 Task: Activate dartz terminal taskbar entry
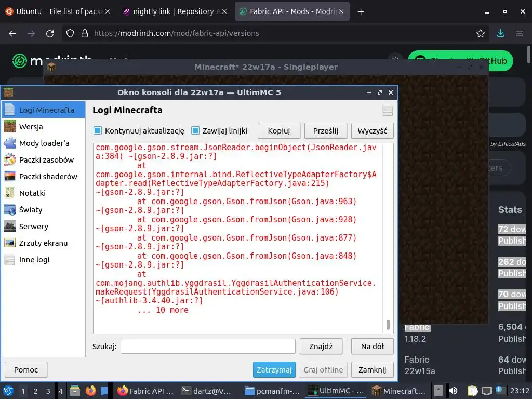click(x=206, y=391)
